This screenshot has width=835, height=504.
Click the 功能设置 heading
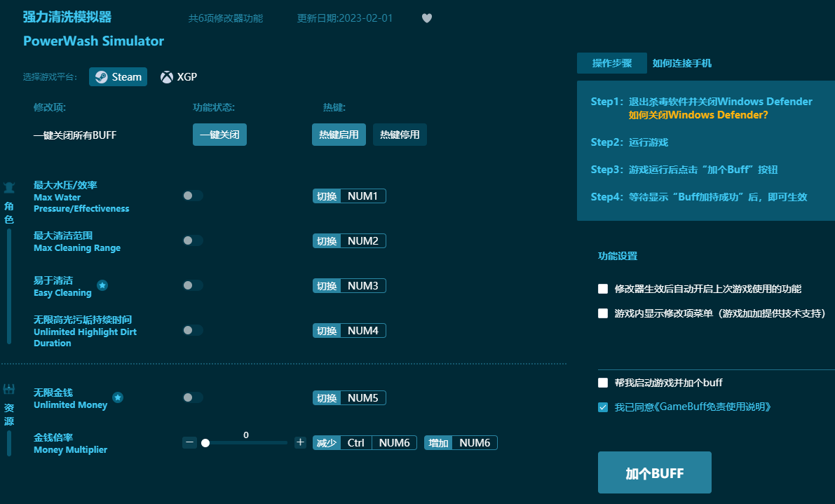(x=618, y=256)
